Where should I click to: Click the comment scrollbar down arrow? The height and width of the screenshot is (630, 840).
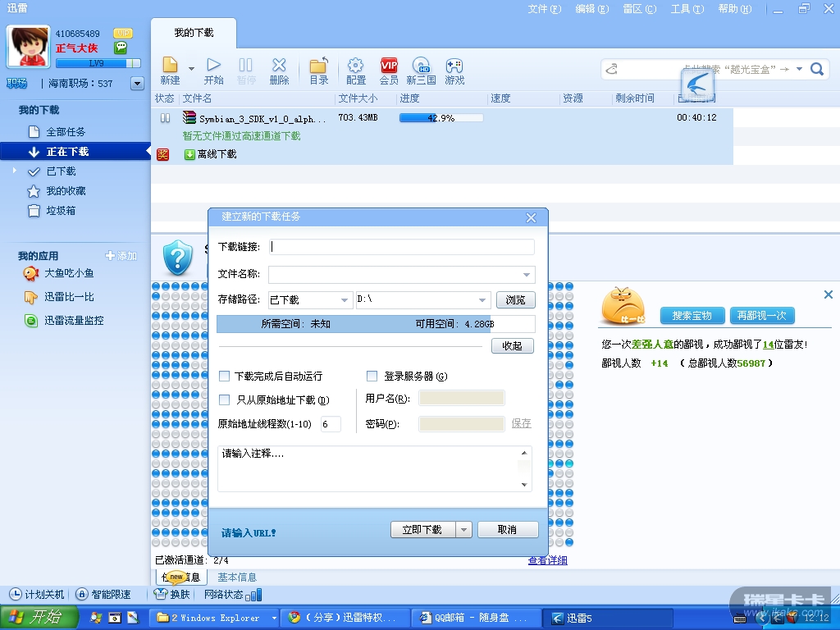point(524,485)
